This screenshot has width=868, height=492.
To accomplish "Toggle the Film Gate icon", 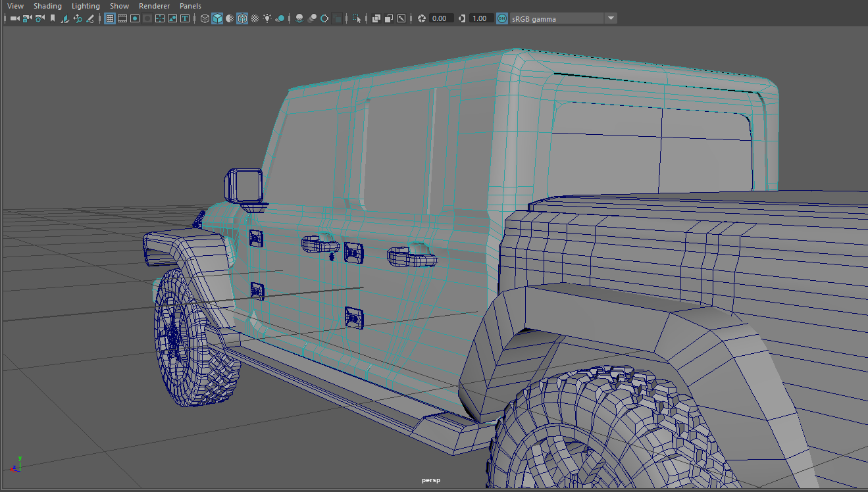I will (x=122, y=18).
